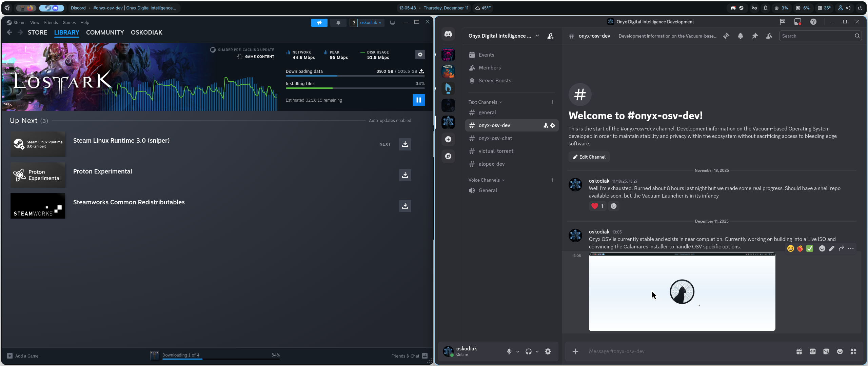Open the Friends menu in Steam
This screenshot has height=366, width=868.
click(51, 22)
